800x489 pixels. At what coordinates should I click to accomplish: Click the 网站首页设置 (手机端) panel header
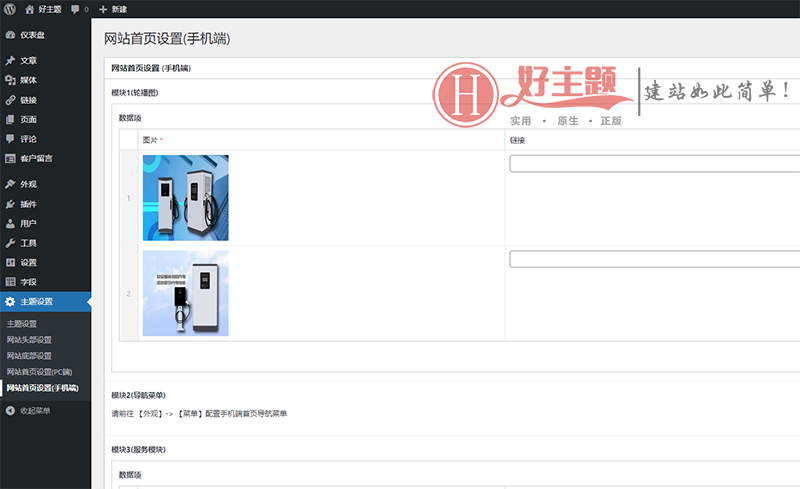point(151,68)
